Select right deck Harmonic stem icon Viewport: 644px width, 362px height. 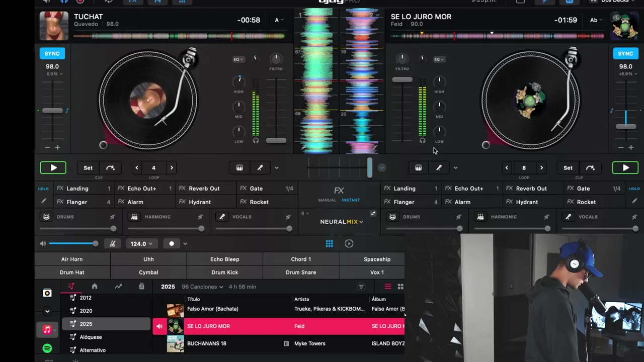[480, 217]
